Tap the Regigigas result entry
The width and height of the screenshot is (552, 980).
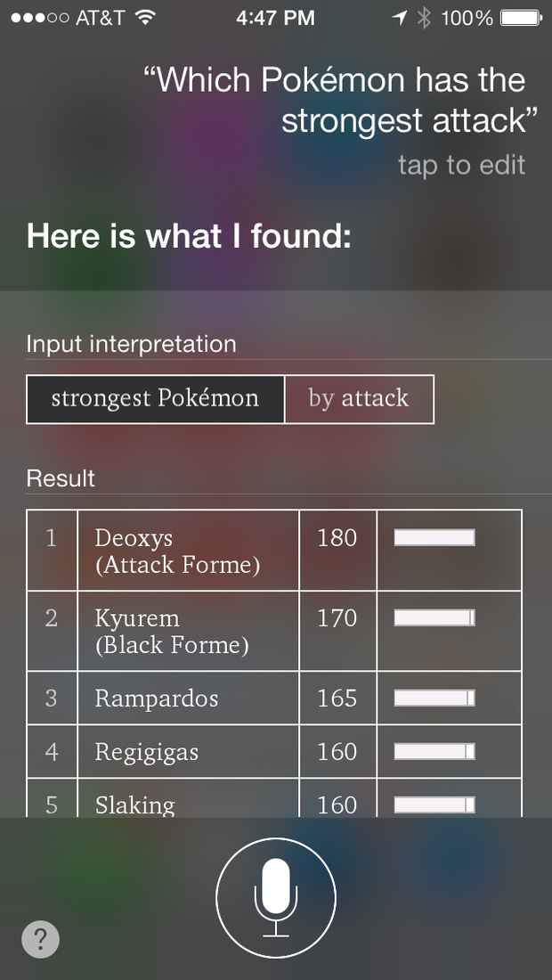[147, 752]
